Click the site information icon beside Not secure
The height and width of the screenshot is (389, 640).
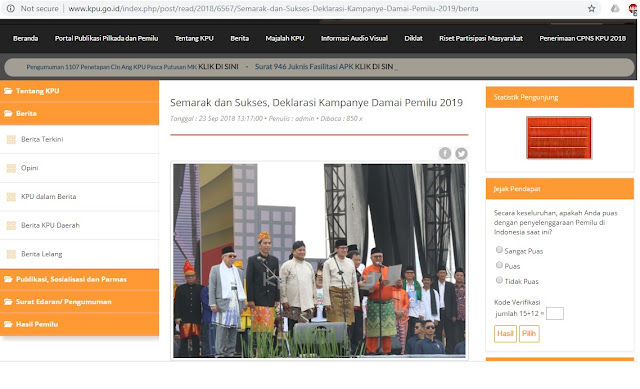tap(11, 8)
